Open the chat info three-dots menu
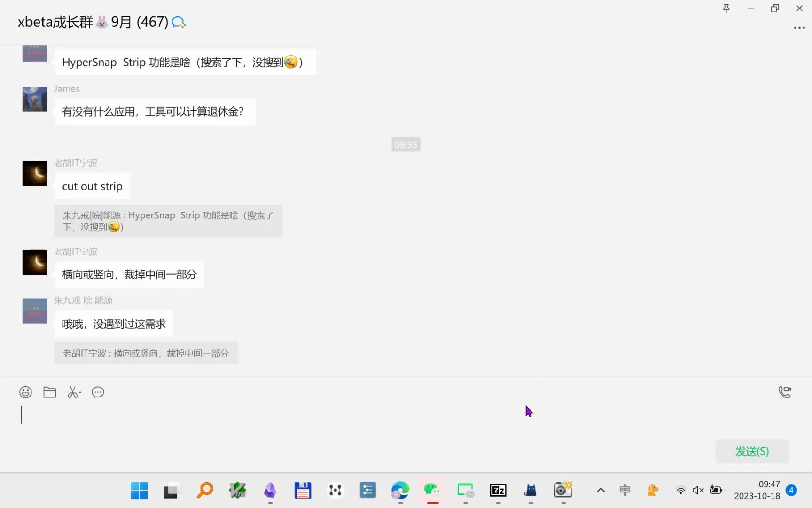Screen dimensions: 812x508 (799, 28)
